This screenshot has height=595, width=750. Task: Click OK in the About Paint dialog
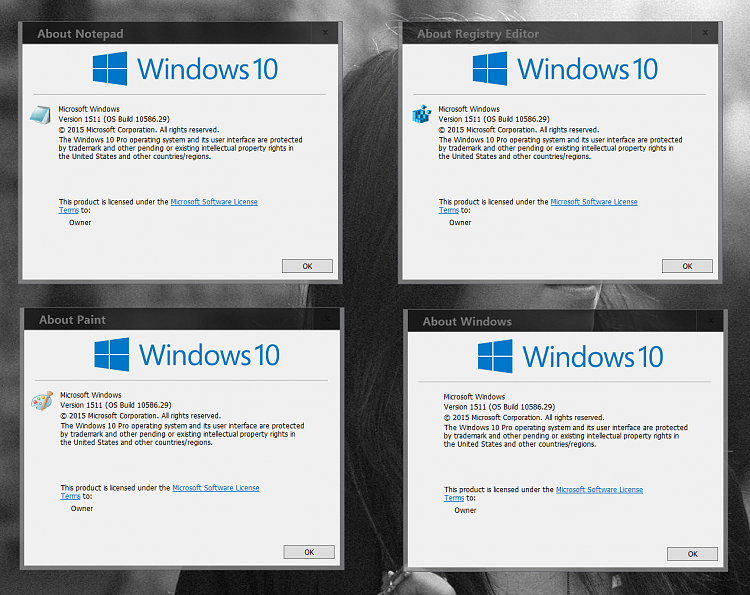pyautogui.click(x=309, y=552)
